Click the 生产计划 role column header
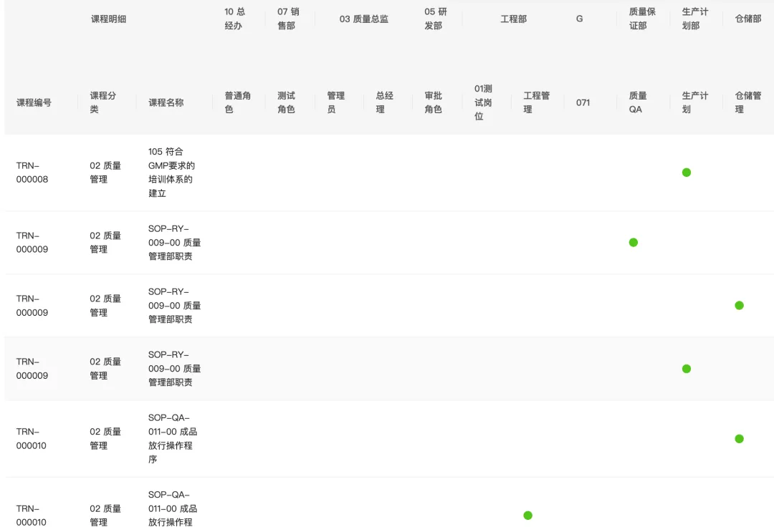The image size is (774, 532). [695, 102]
